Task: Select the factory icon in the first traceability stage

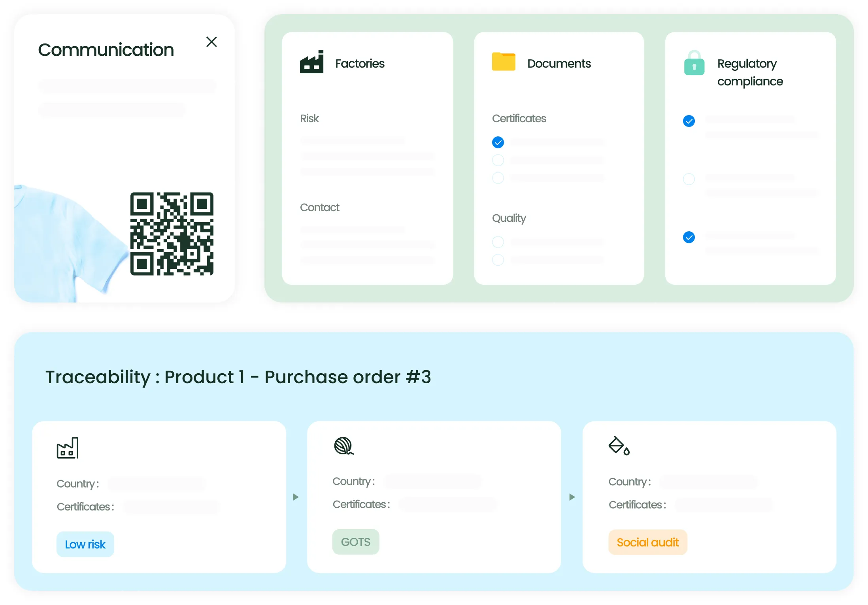Action: 68,447
